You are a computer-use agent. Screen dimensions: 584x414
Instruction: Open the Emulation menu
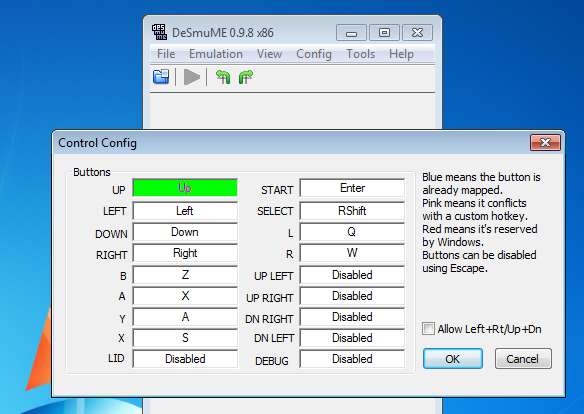click(x=216, y=54)
